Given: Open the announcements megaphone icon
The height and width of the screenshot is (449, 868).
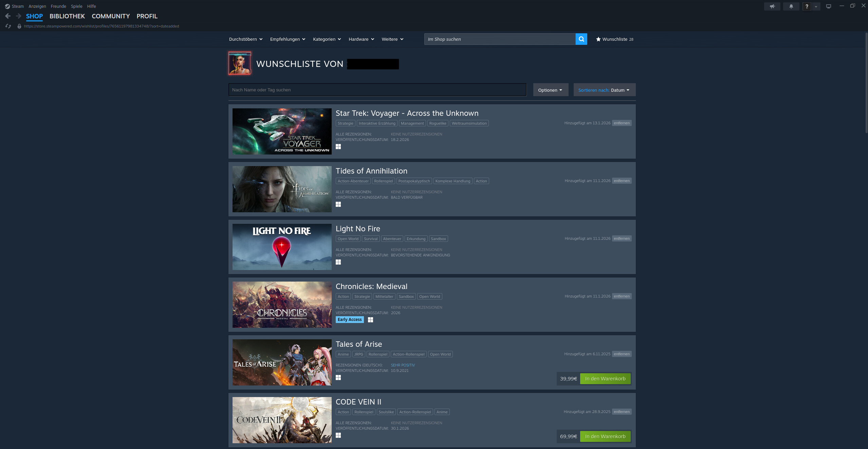Looking at the screenshot, I should (772, 6).
